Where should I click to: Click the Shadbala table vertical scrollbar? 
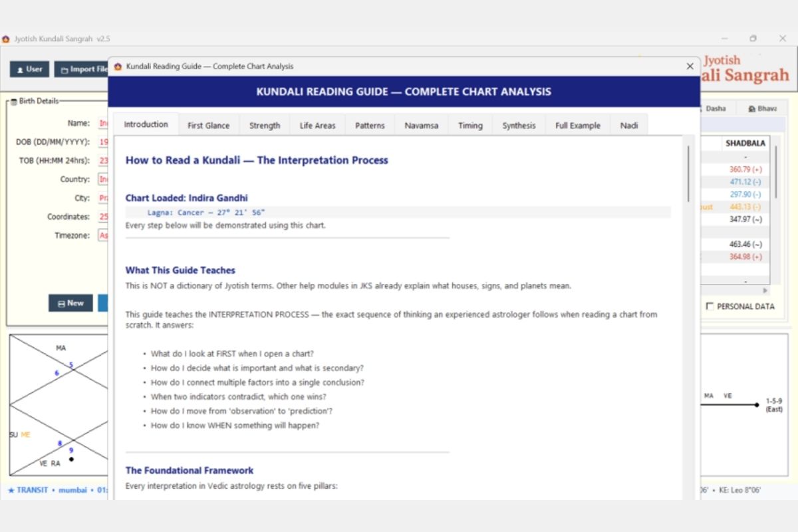pyautogui.click(x=775, y=173)
